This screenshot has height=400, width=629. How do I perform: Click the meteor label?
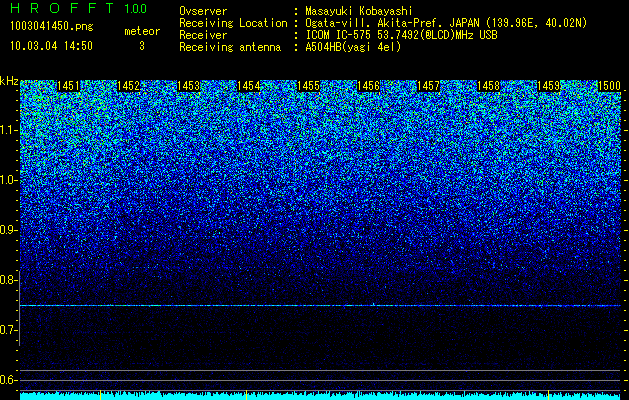(142, 31)
